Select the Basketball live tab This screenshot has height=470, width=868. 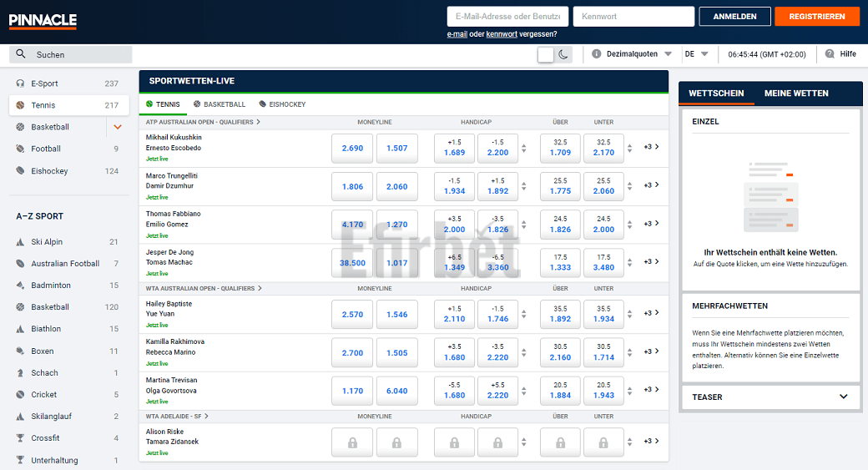point(220,104)
